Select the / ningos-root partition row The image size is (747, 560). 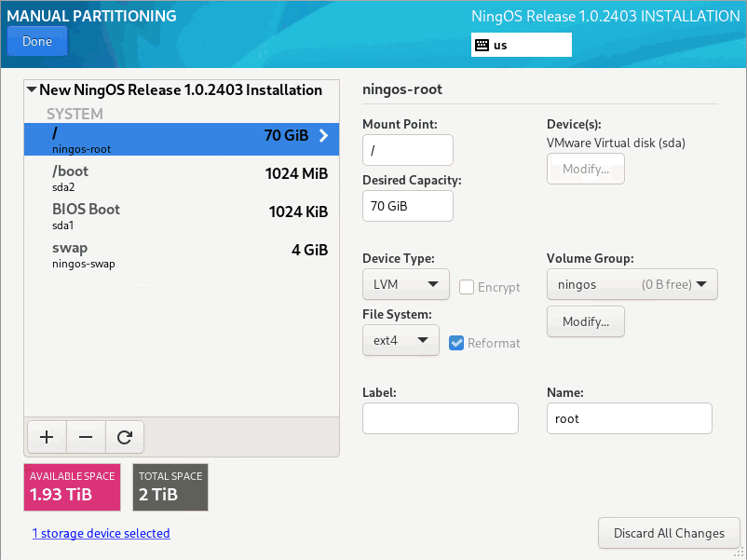182,139
